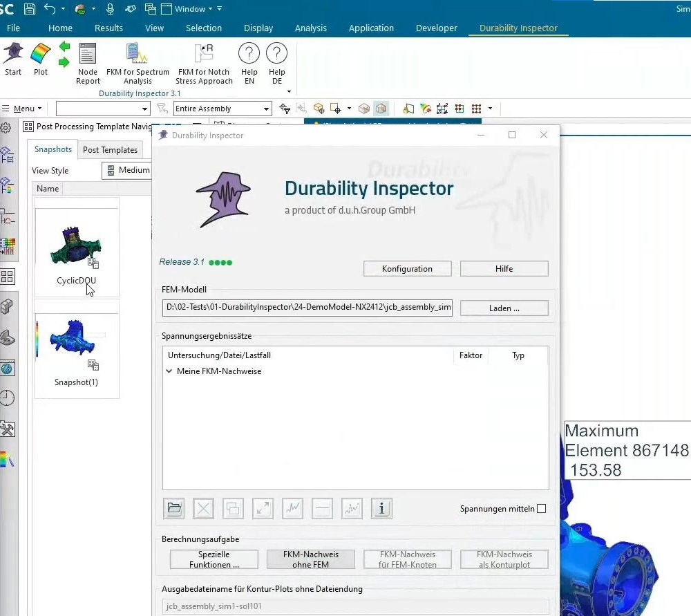The width and height of the screenshot is (691, 616).
Task: Click the selection filter crosshair-funnel icon
Action: (284, 109)
